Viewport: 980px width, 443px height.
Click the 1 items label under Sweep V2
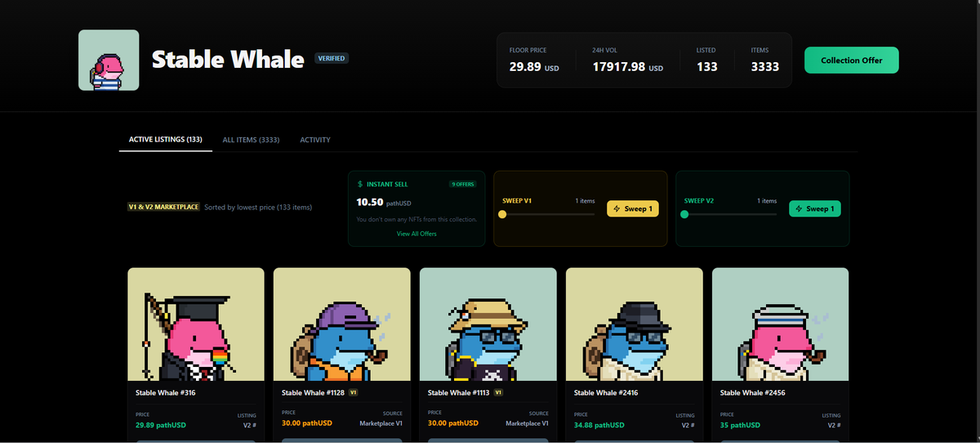[x=767, y=201]
